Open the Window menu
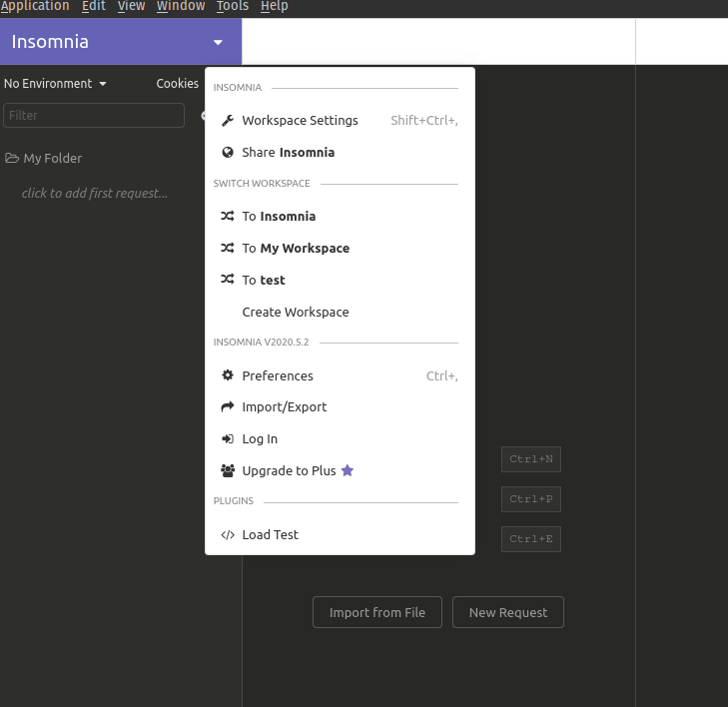 pos(181,6)
